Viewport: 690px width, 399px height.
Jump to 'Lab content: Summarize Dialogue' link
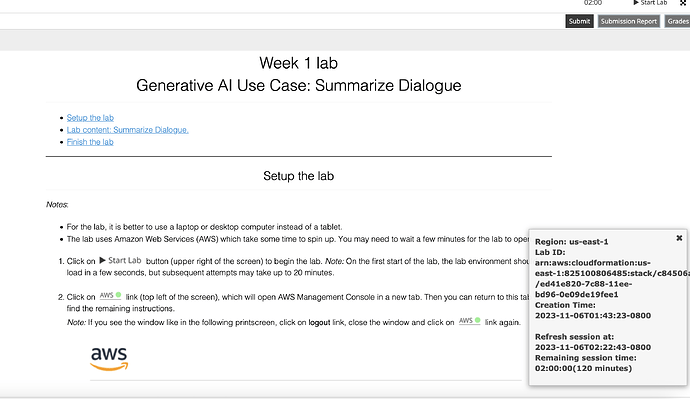point(128,130)
